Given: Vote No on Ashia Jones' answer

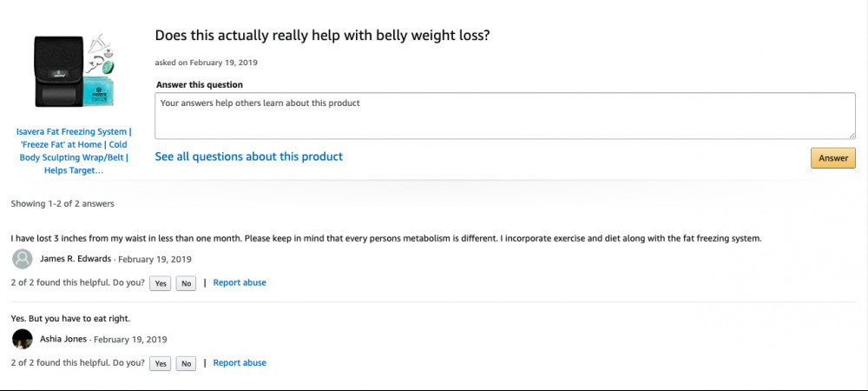Looking at the screenshot, I should (x=186, y=363).
